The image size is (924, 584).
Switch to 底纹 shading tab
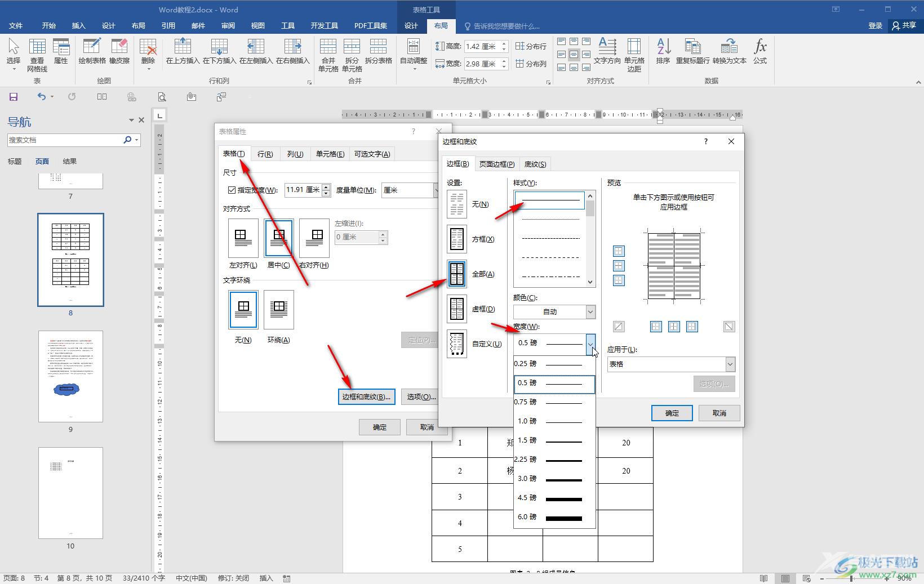[535, 164]
